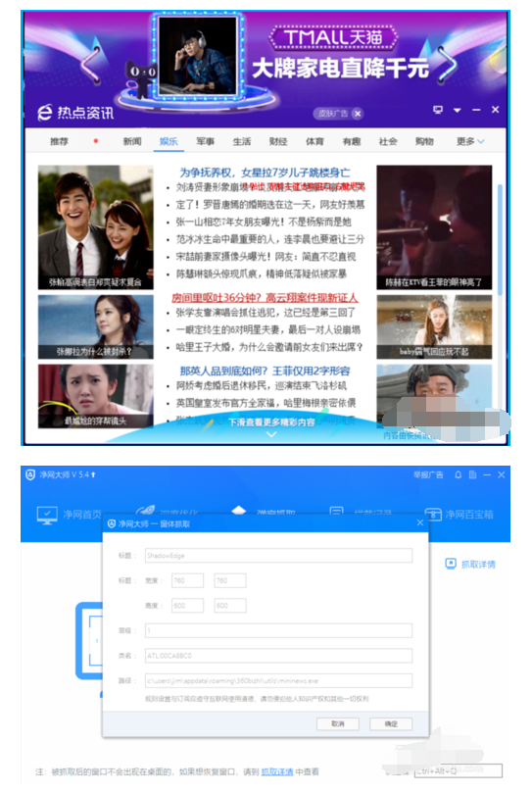Open article 范冰冰生命中最重要的人
The height and width of the screenshot is (793, 532).
pos(270,239)
